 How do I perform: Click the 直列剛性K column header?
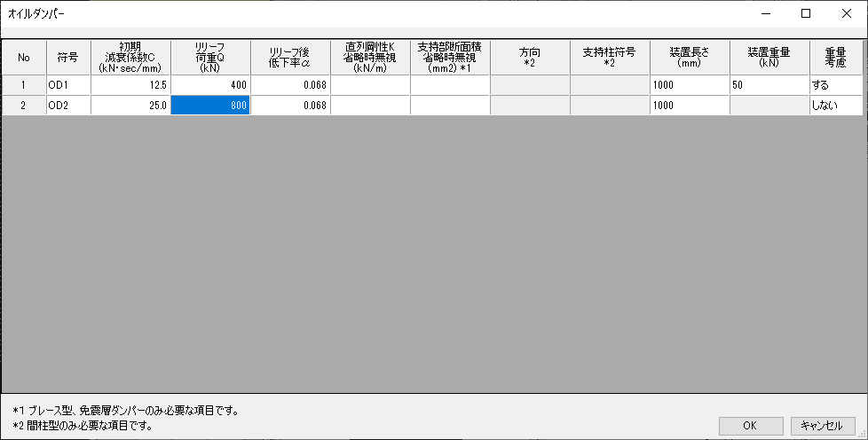click(x=370, y=58)
